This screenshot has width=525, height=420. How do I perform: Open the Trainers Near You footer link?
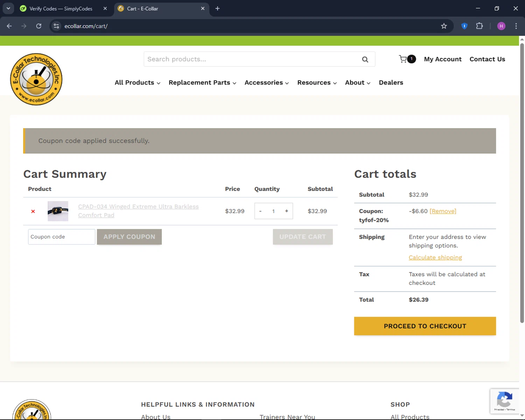pyautogui.click(x=287, y=417)
